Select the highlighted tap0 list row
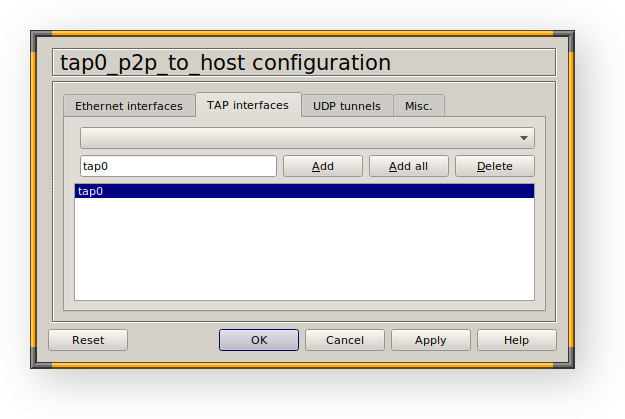This screenshot has width=625, height=419. [x=304, y=191]
